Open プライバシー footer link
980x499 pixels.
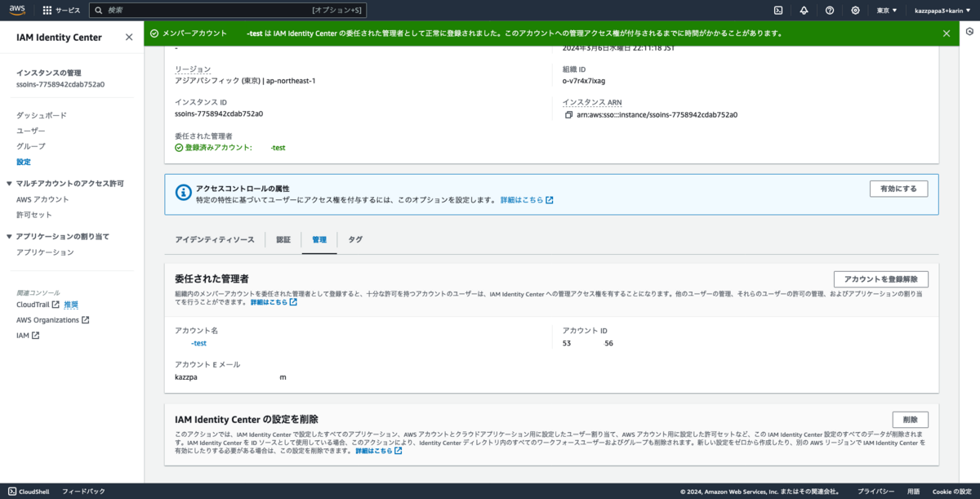pos(875,492)
